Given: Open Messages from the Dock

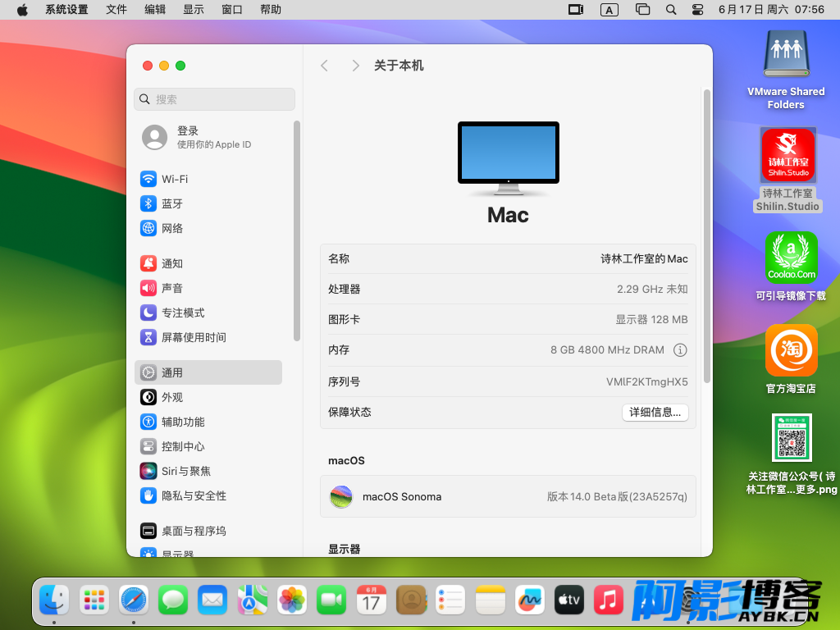Looking at the screenshot, I should tap(173, 600).
